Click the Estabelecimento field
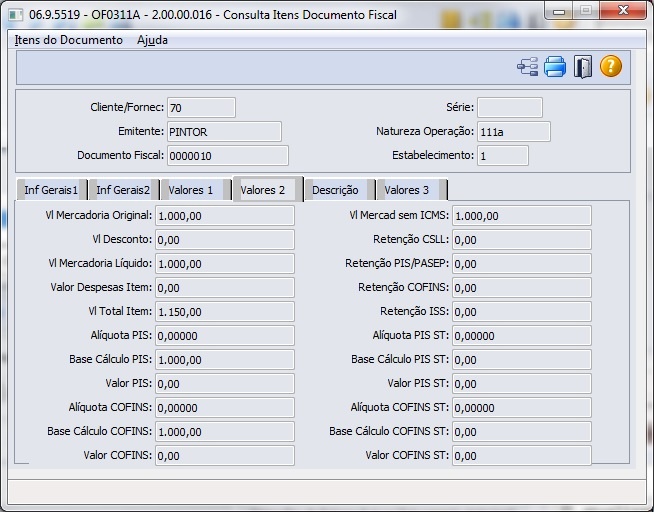Viewport: 654px width, 512px height. [x=503, y=156]
